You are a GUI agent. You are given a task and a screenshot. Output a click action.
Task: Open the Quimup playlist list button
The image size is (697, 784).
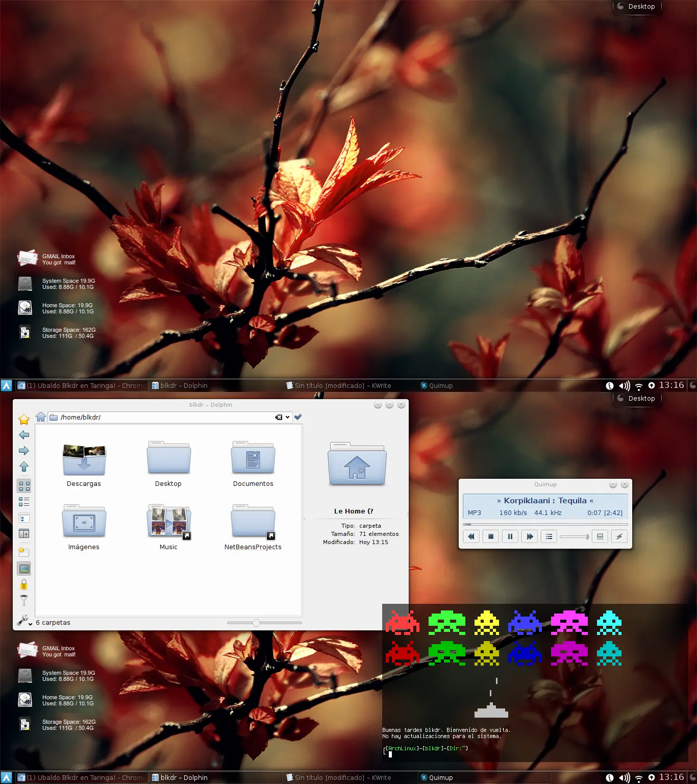pos(549,536)
